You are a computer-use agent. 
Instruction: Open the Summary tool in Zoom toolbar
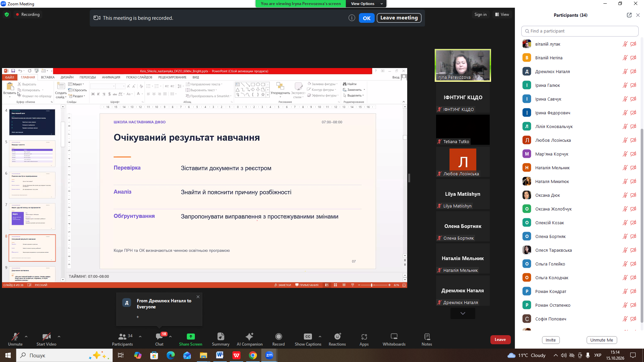[220, 339]
